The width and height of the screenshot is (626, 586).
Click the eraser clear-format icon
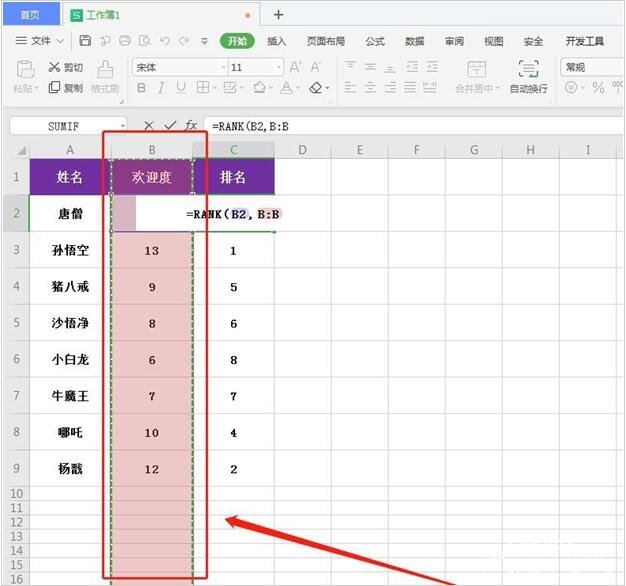coord(316,88)
